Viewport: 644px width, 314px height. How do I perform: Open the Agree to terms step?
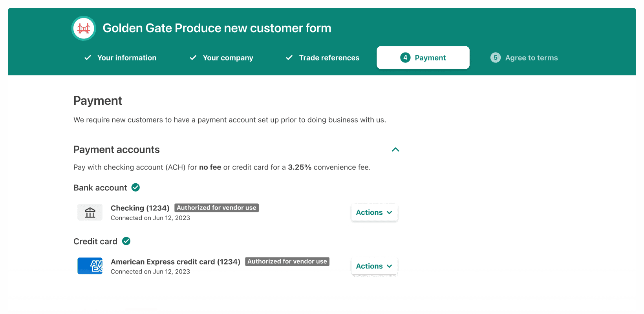click(x=531, y=58)
